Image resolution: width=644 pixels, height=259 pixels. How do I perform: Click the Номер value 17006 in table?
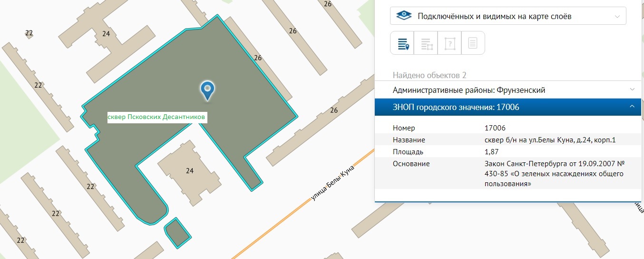click(x=495, y=128)
